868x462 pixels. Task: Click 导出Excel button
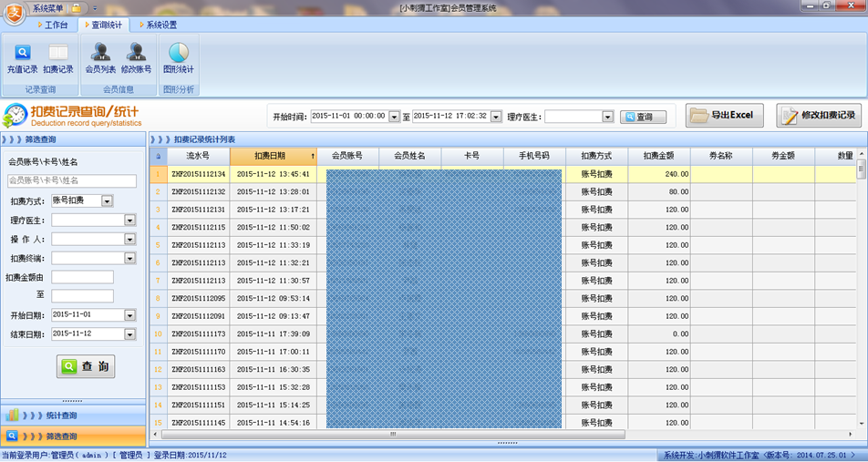(x=725, y=115)
